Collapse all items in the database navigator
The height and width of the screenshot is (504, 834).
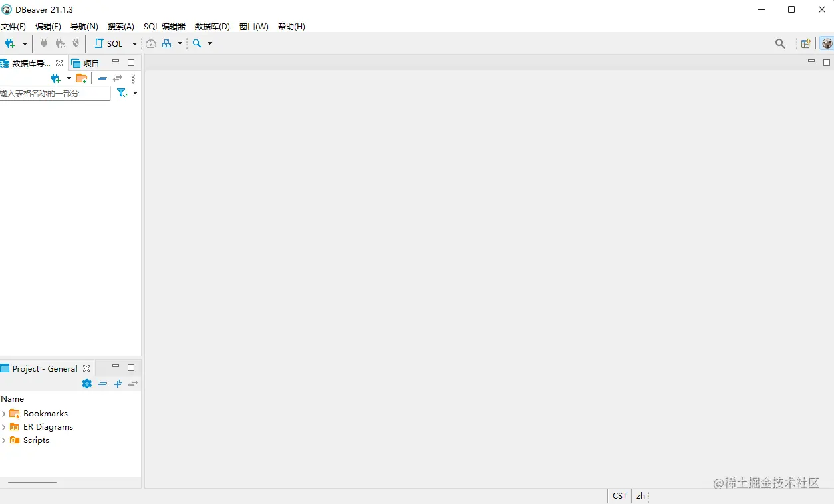pyautogui.click(x=102, y=78)
